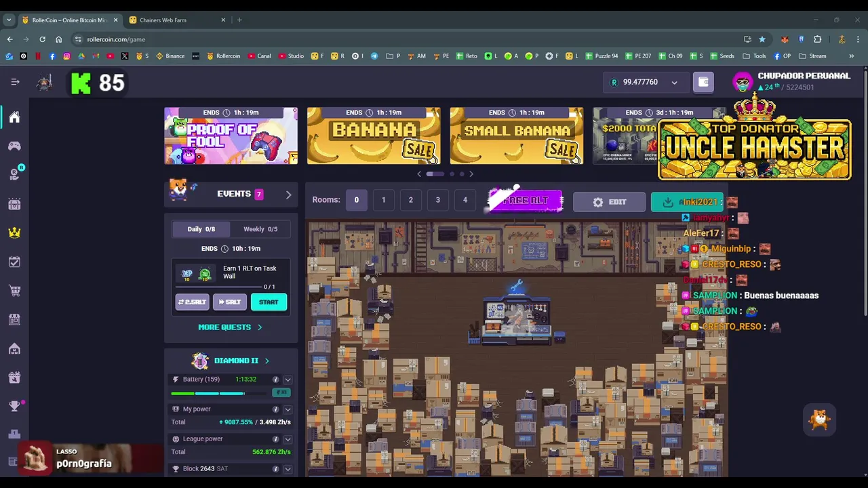Select Room 4
The height and width of the screenshot is (488, 868).
(465, 200)
